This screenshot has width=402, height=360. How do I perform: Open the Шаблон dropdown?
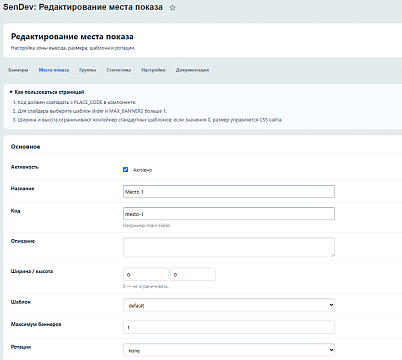tap(229, 305)
